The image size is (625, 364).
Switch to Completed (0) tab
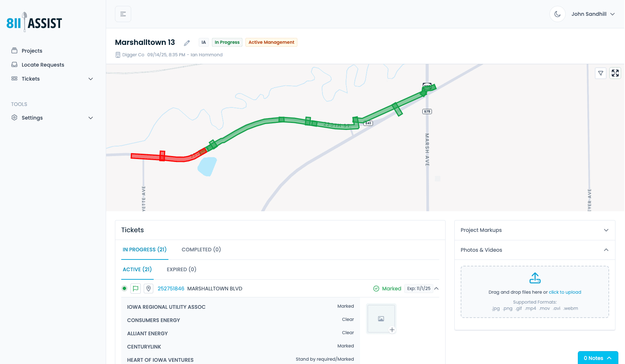tap(201, 250)
